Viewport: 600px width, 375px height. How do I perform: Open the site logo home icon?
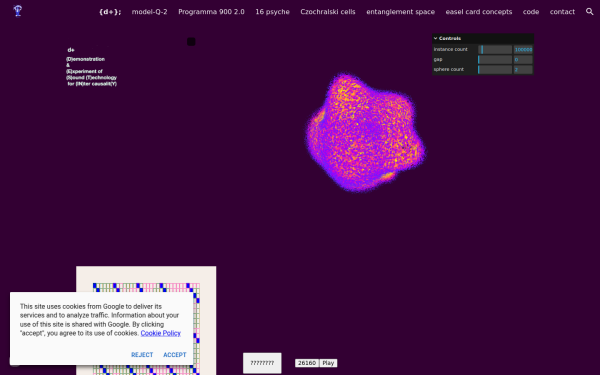[x=18, y=11]
